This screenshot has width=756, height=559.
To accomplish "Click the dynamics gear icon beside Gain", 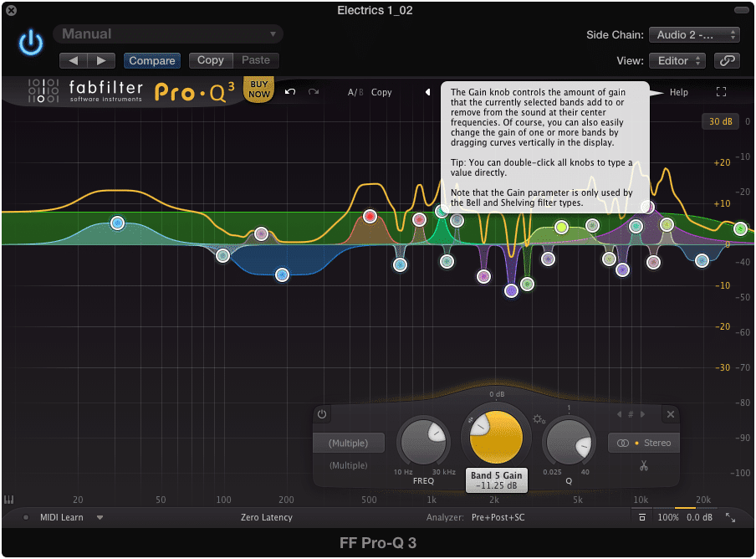I will tap(539, 419).
